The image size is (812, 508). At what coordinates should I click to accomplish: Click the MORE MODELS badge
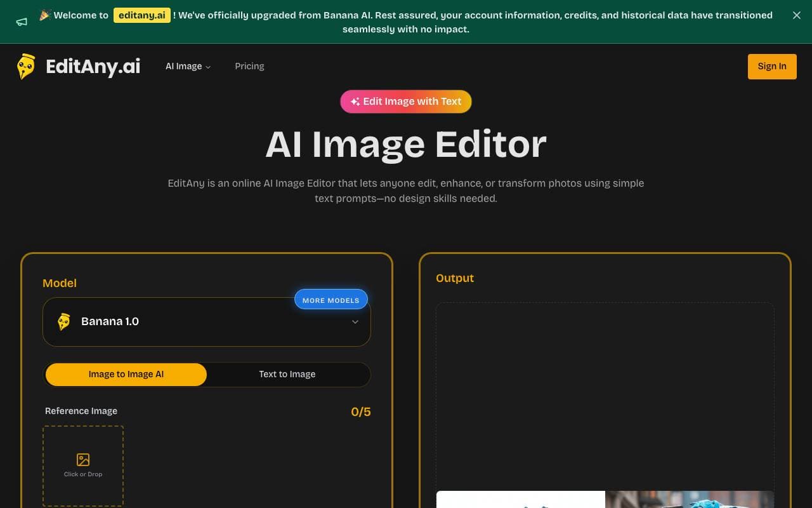coord(331,300)
